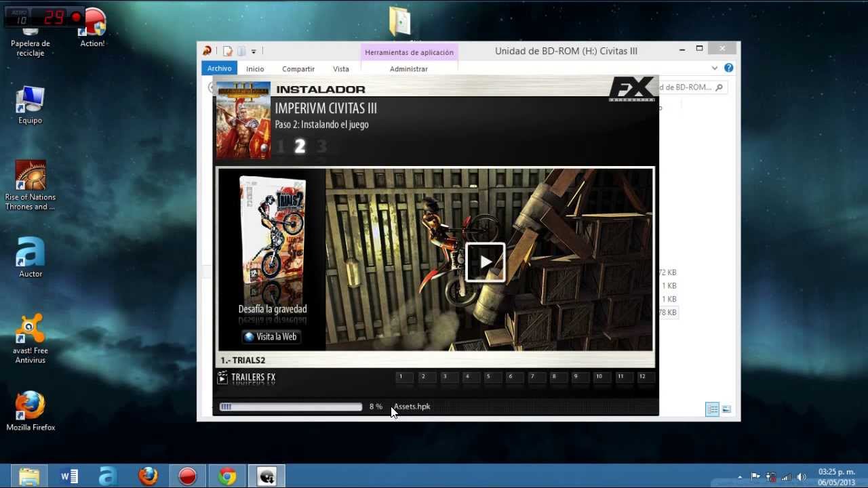
Task: Open Word from the taskbar
Action: click(68, 476)
